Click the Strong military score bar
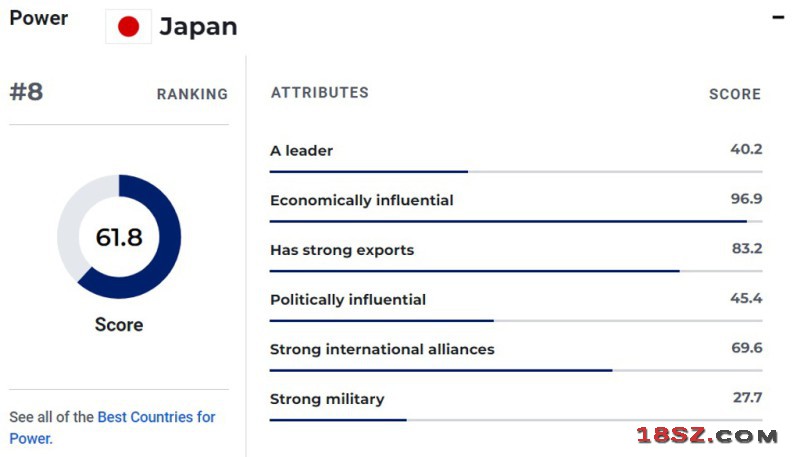Screen dimensions: 800x457 (x=516, y=420)
